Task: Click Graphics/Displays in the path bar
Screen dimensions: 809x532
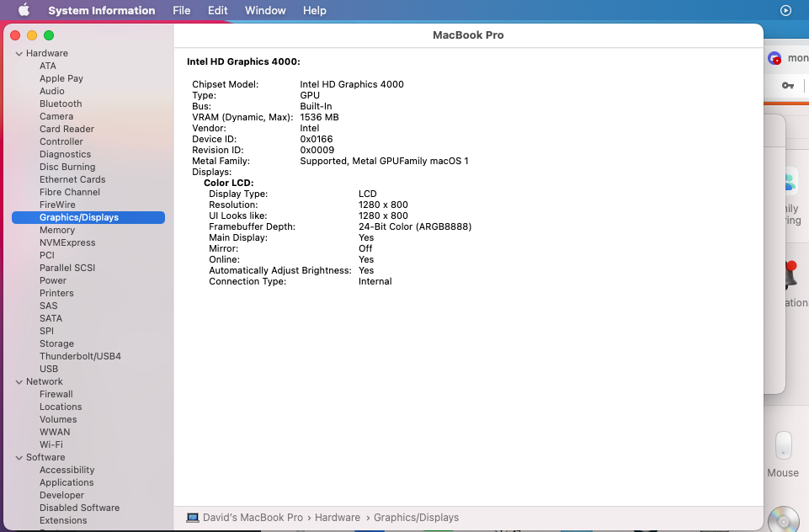Action: point(417,518)
